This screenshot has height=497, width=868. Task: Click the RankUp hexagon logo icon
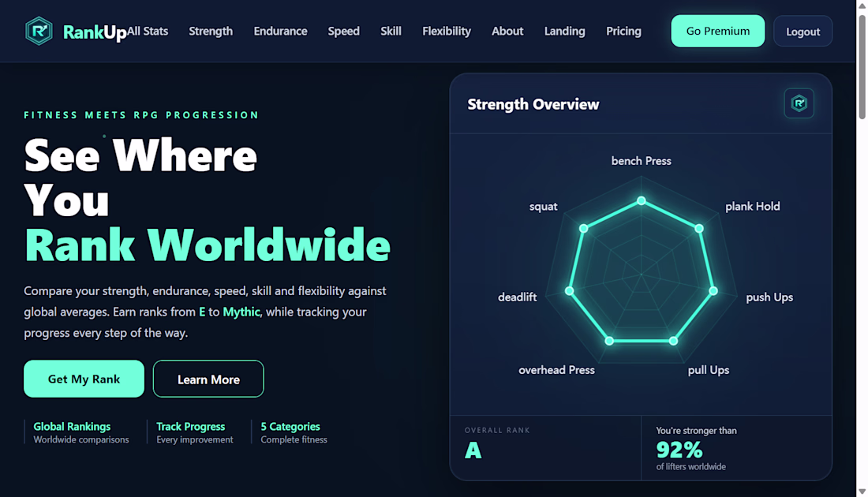(x=39, y=31)
